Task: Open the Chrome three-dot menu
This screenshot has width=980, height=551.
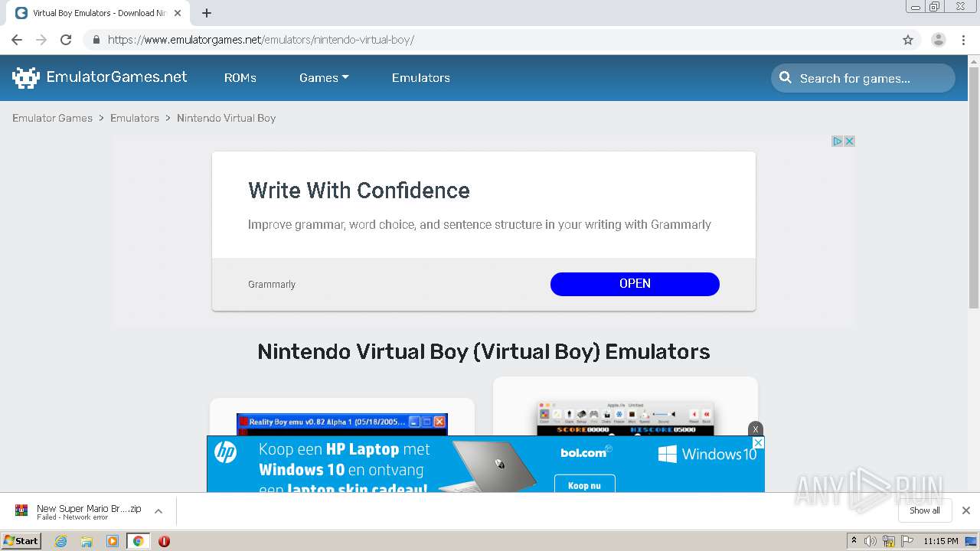Action: (964, 40)
